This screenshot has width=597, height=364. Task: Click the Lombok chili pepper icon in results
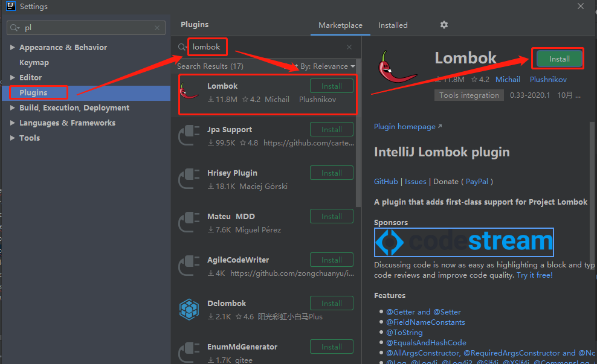[x=189, y=92]
